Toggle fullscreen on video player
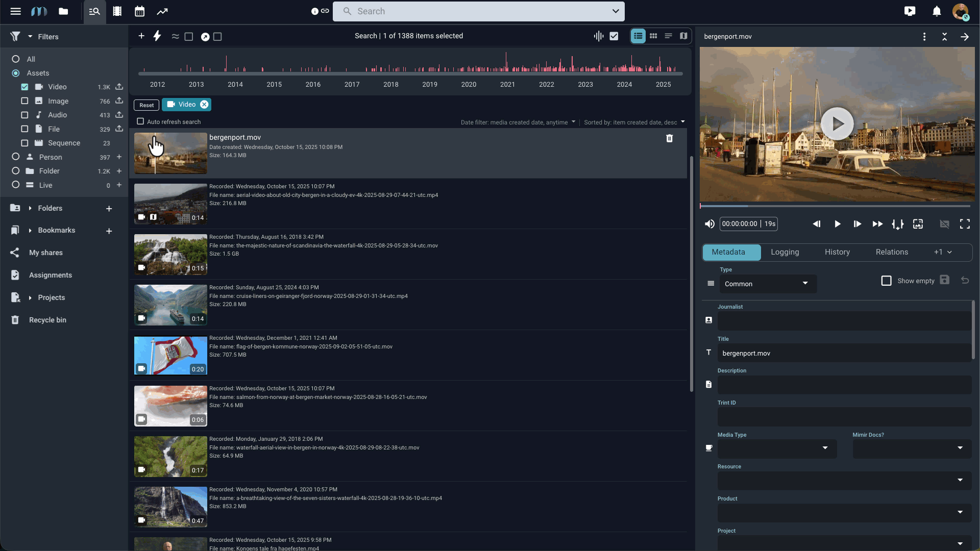The height and width of the screenshot is (551, 980). coord(965,224)
